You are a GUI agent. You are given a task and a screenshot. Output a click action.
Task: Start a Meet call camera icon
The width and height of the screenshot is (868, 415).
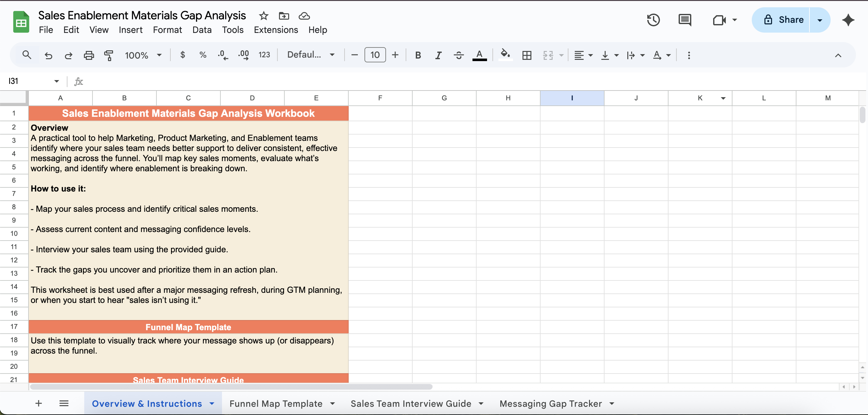click(719, 20)
